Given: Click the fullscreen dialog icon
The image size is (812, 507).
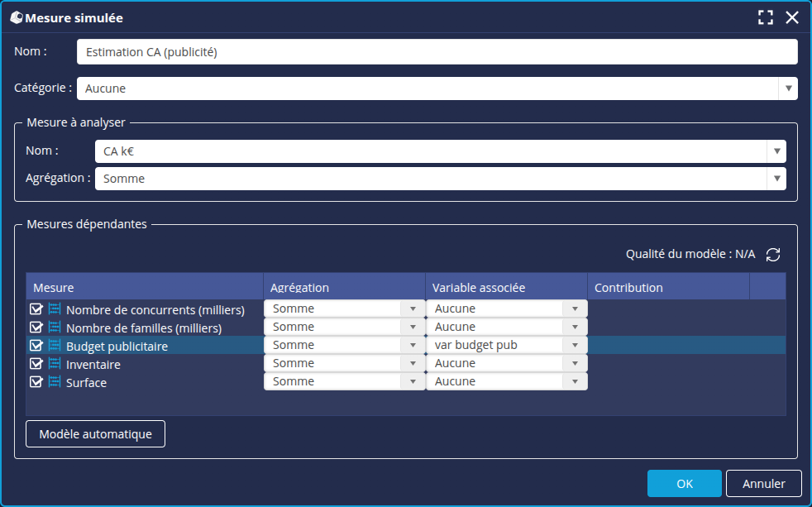Looking at the screenshot, I should click(x=766, y=18).
